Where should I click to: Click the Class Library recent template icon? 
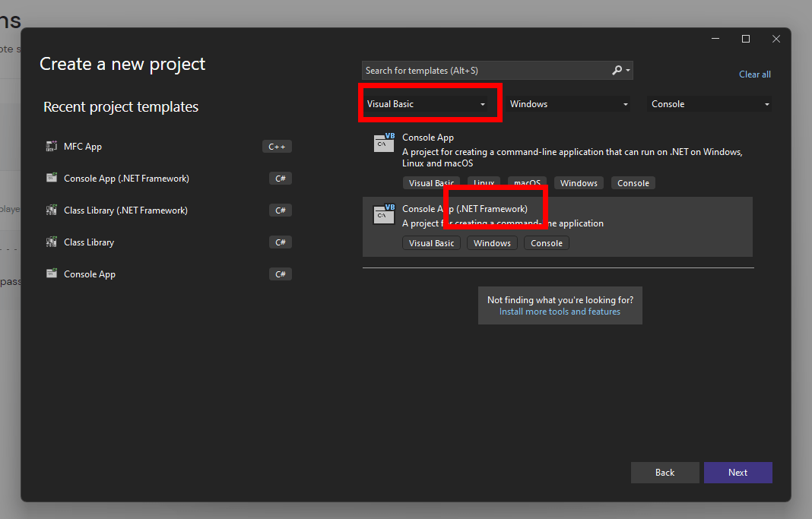coord(51,242)
